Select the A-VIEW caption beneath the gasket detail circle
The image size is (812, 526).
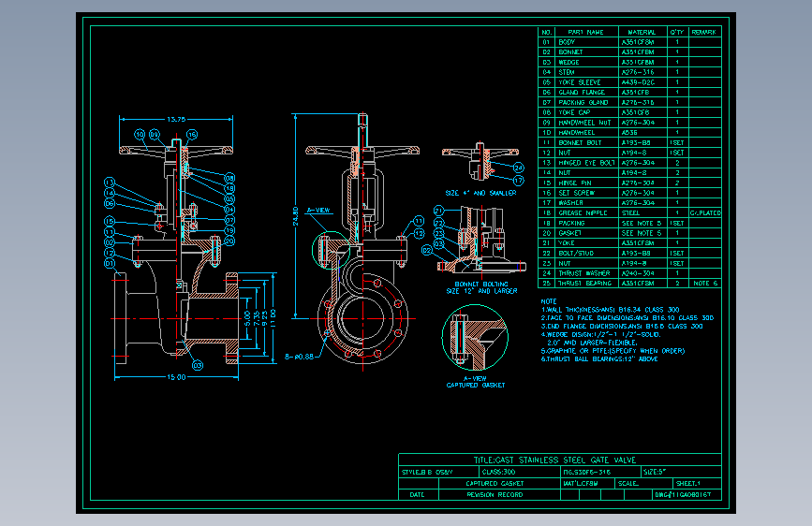[x=475, y=378]
